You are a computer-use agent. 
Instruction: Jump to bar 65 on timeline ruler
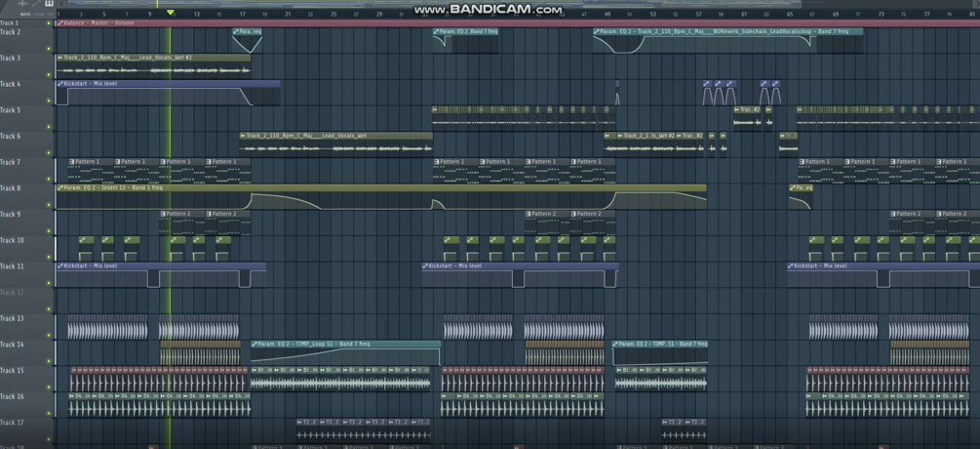[790, 14]
